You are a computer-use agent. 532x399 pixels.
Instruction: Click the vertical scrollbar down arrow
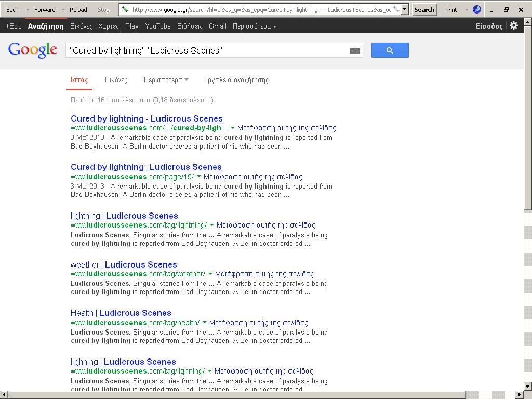click(x=528, y=386)
